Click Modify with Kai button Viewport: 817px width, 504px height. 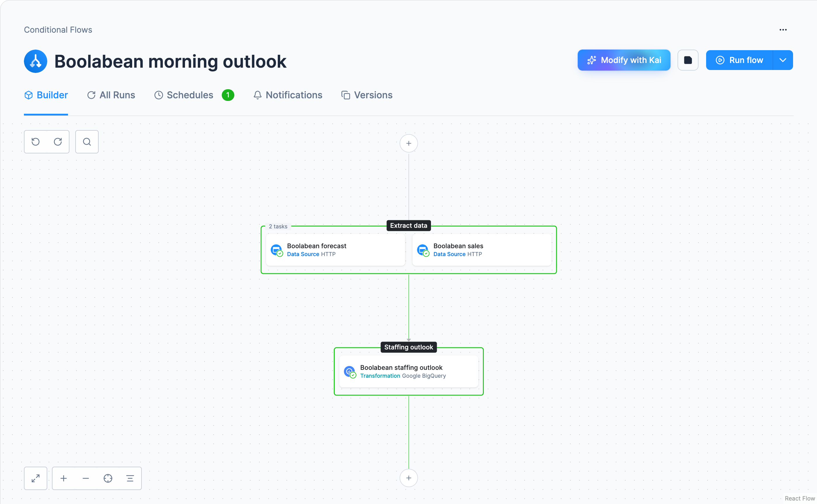(624, 60)
